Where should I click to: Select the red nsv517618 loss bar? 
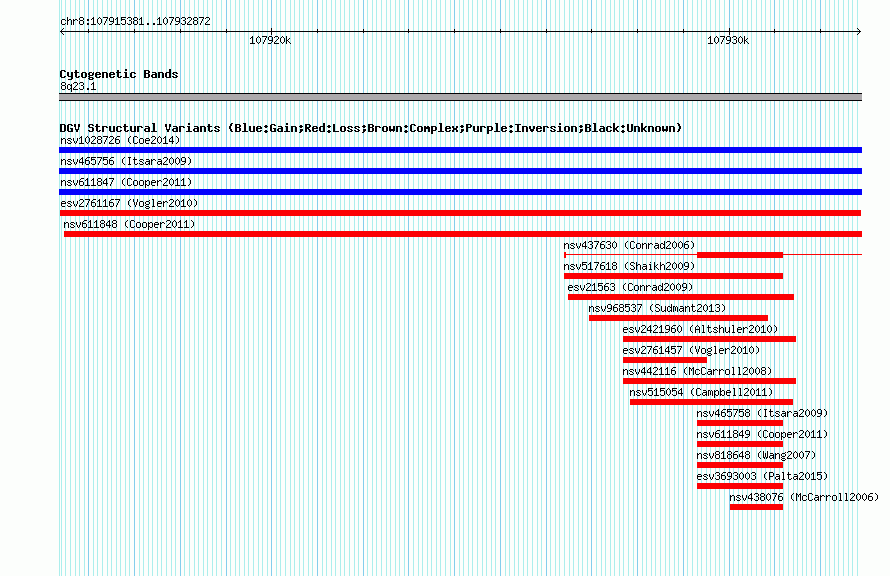[x=674, y=276]
